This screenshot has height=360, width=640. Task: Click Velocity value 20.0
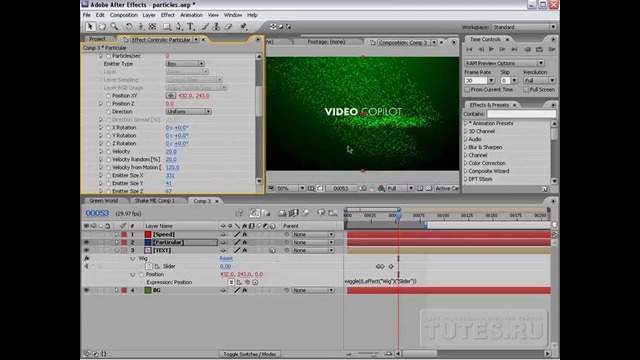(171, 151)
